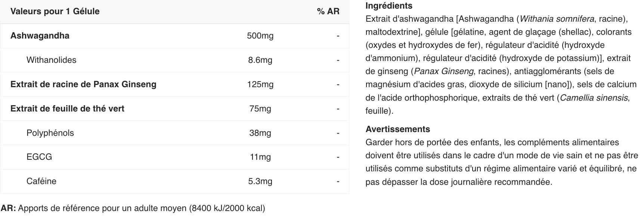Select "Extrait de feuille de thé vert" row
This screenshot has width=644, height=217.
(x=67, y=109)
